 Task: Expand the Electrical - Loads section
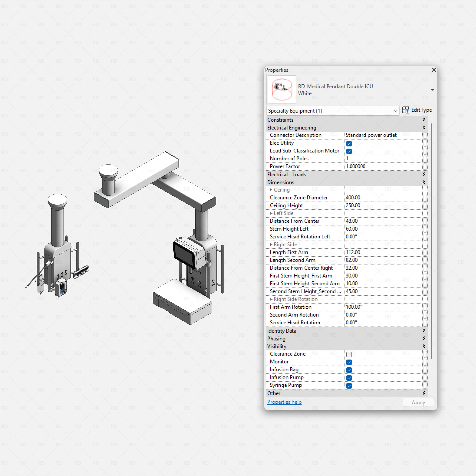pos(423,174)
